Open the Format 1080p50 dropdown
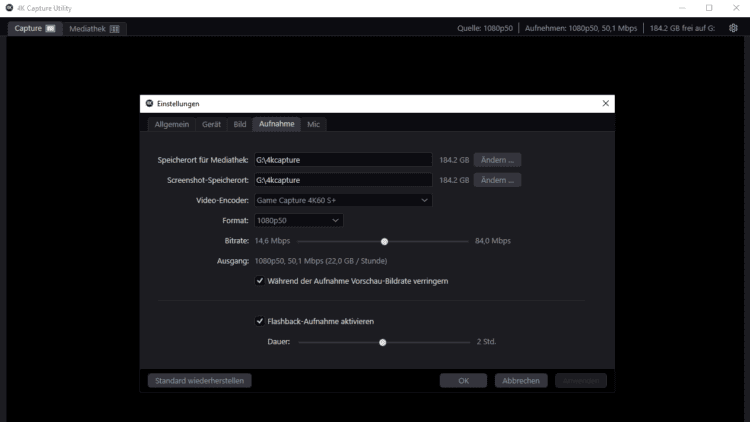 298,220
